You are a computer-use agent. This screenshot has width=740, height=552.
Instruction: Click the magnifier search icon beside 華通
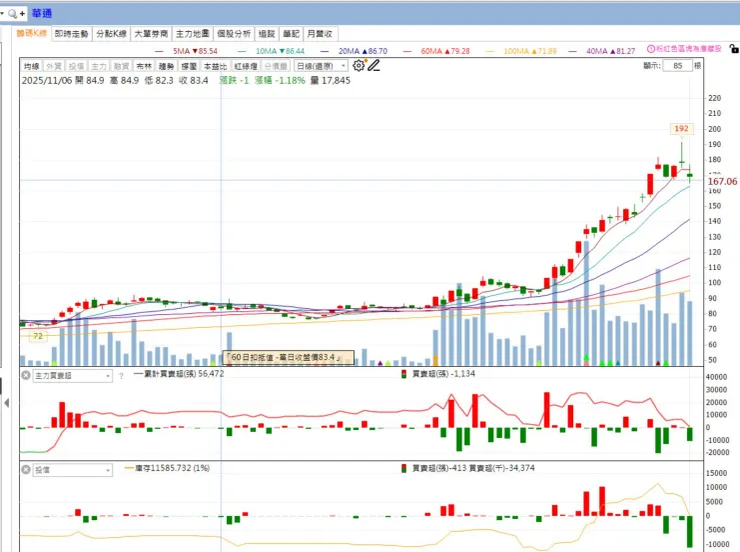12,14
